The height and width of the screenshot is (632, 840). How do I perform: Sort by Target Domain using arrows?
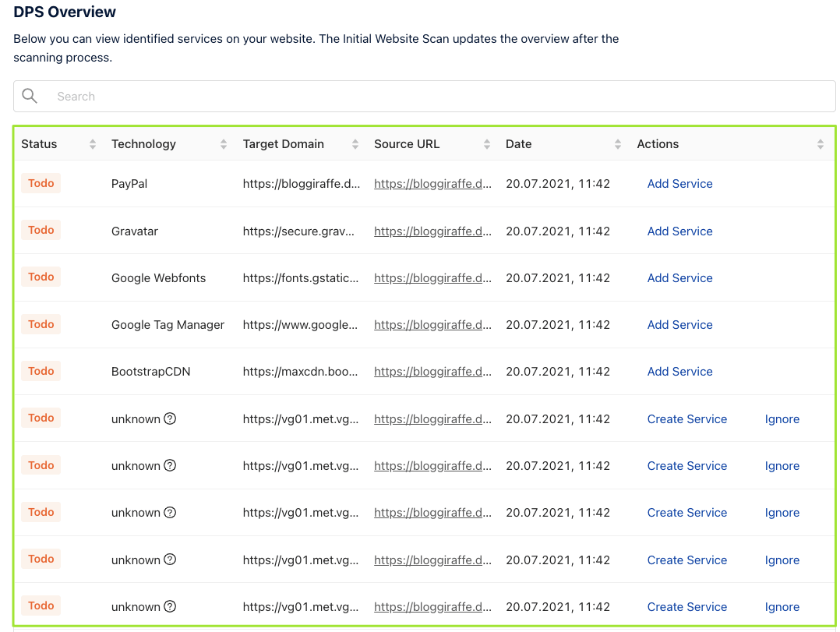coord(355,144)
